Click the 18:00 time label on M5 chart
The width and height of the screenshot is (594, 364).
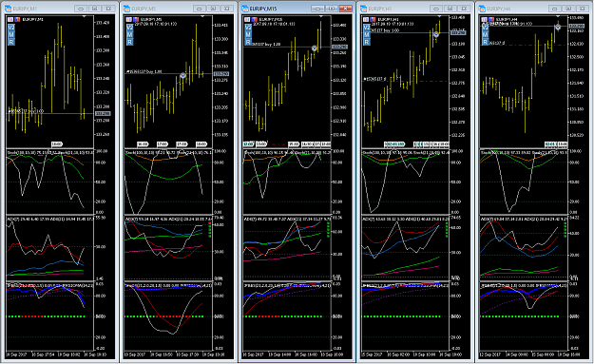pyautogui.click(x=201, y=144)
